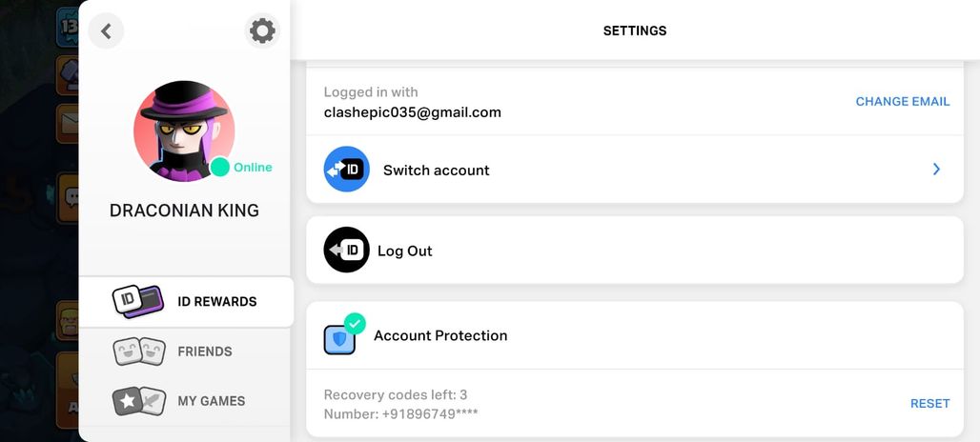The width and height of the screenshot is (980, 442).
Task: Open the MY GAMES menu item
Action: point(184,401)
